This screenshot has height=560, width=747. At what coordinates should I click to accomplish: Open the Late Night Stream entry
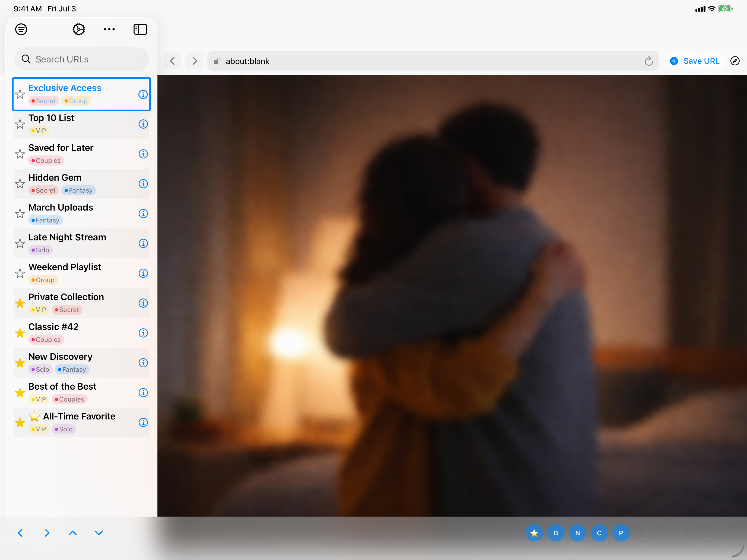point(81,243)
